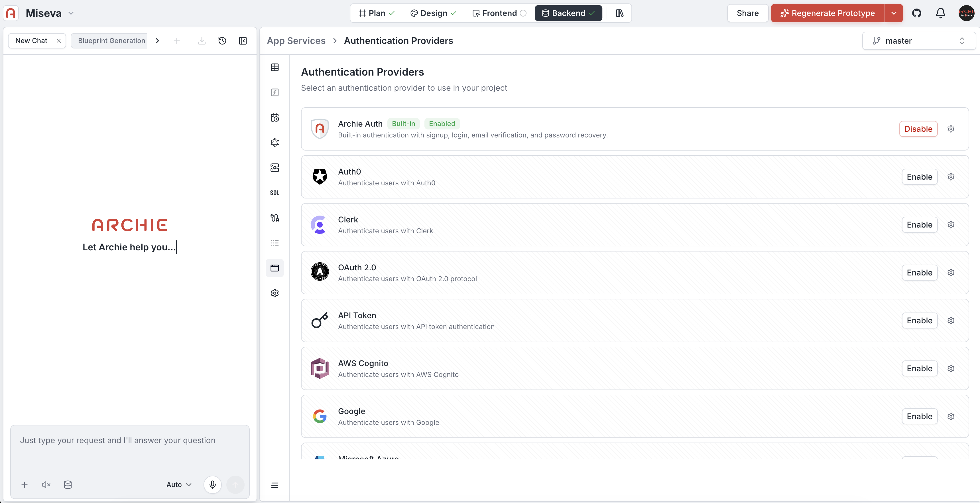Image resolution: width=980 pixels, height=503 pixels.
Task: Click the Auth0 star logo
Action: [320, 177]
